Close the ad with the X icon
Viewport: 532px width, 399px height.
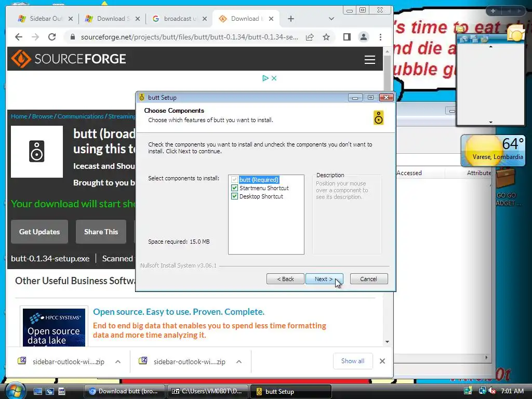[274, 78]
